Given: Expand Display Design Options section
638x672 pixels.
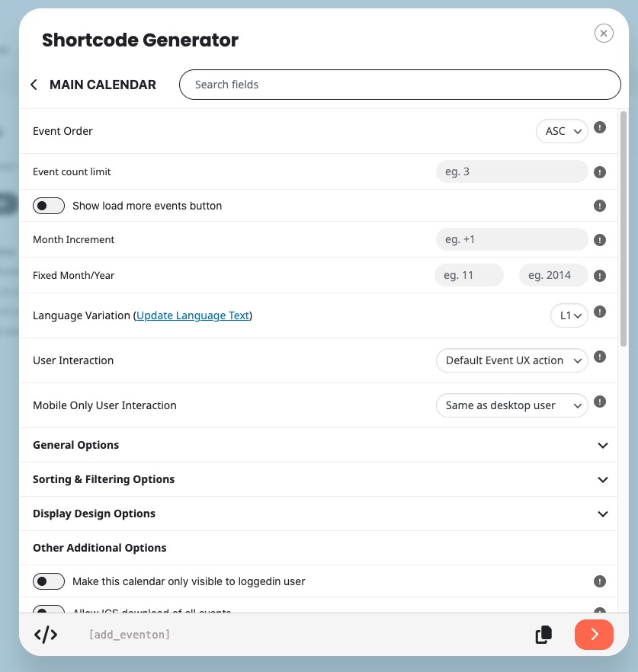Looking at the screenshot, I should (318, 514).
